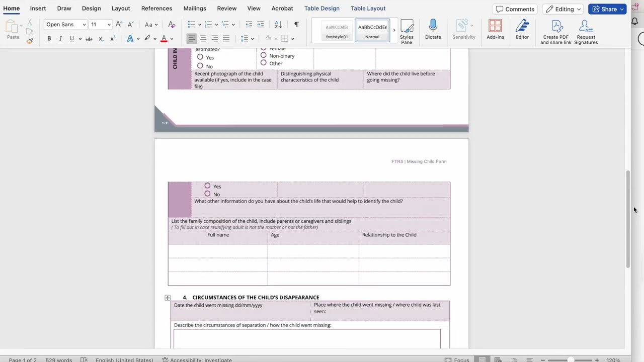644x362 pixels.
Task: Enable Focus mode in the status bar
Action: coord(457,359)
